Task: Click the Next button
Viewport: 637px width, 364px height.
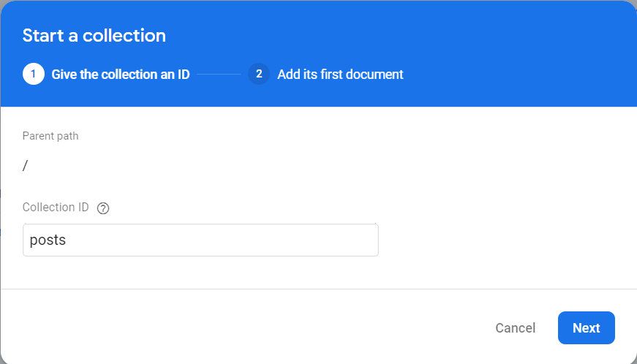Action: [587, 328]
